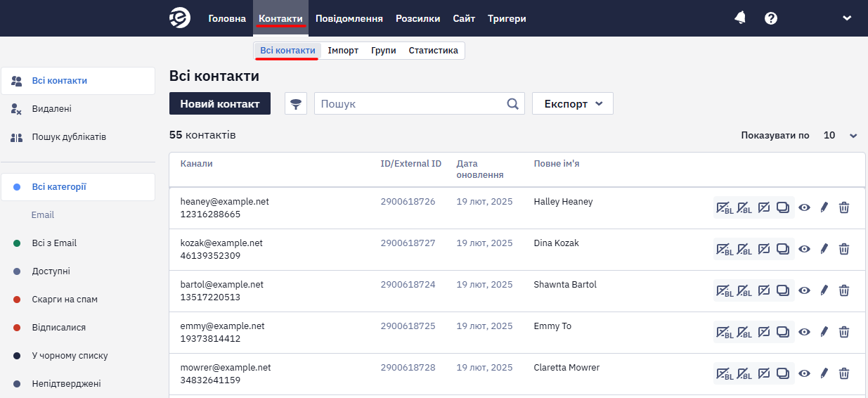Click second BL icon in Claretta Mowrer row
Image resolution: width=868 pixels, height=398 pixels.
pos(744,373)
